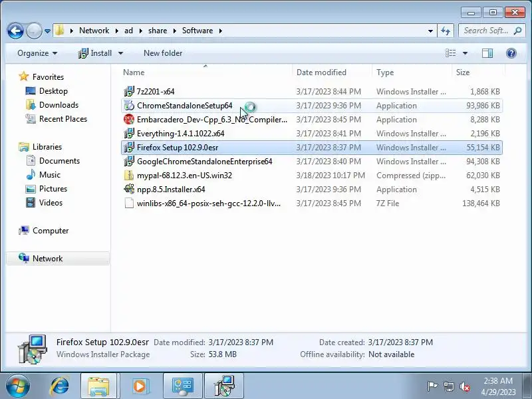Click the ChromeStandaloneSetup64 file icon

coord(129,106)
